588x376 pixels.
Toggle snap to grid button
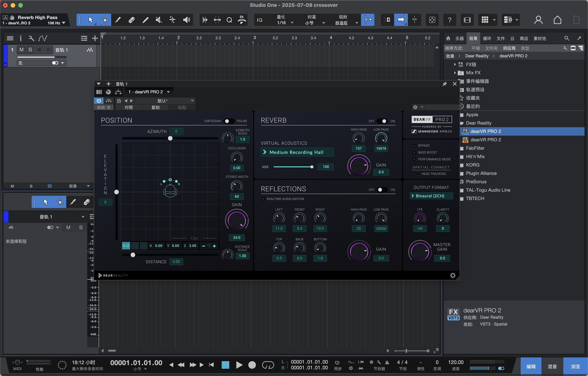367,20
